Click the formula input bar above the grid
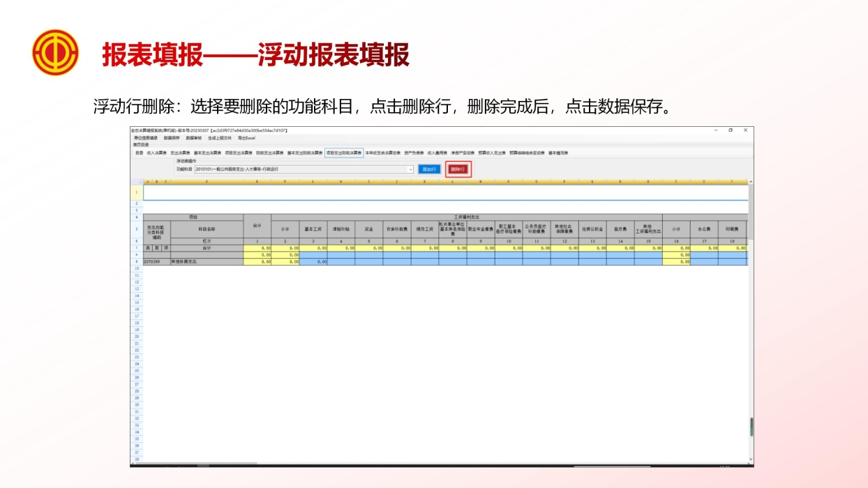This screenshot has height=488, width=868. click(419, 192)
